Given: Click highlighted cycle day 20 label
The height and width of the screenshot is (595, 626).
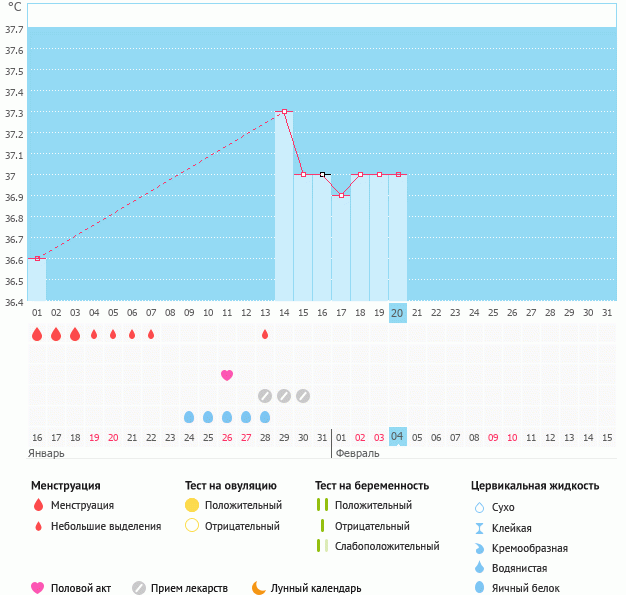Looking at the screenshot, I should tap(398, 313).
